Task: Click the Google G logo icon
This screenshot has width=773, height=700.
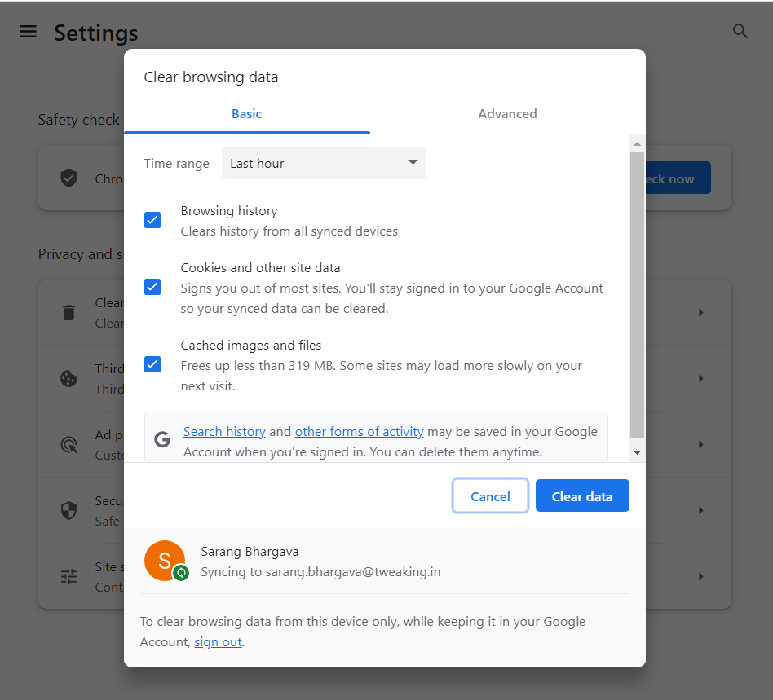Action: [162, 439]
